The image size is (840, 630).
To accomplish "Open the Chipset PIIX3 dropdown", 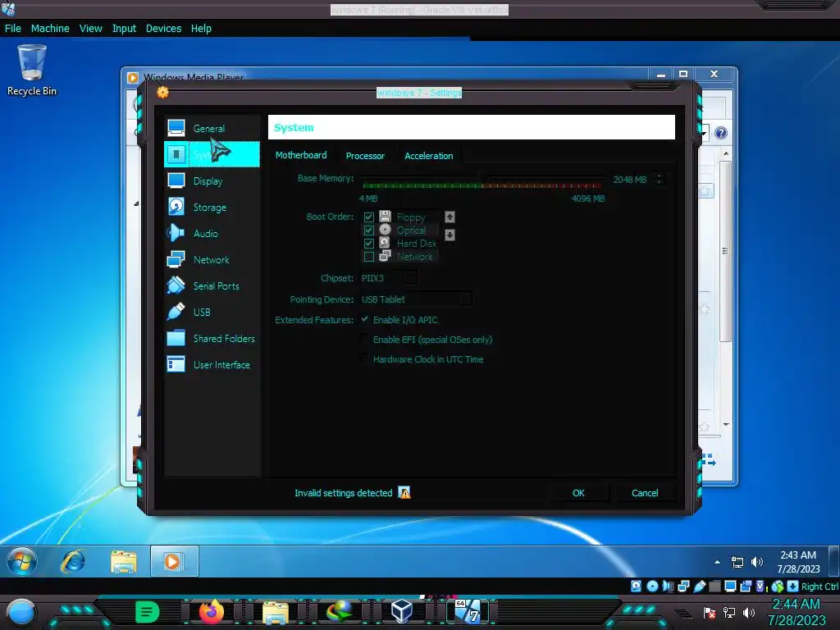I will pos(388,278).
